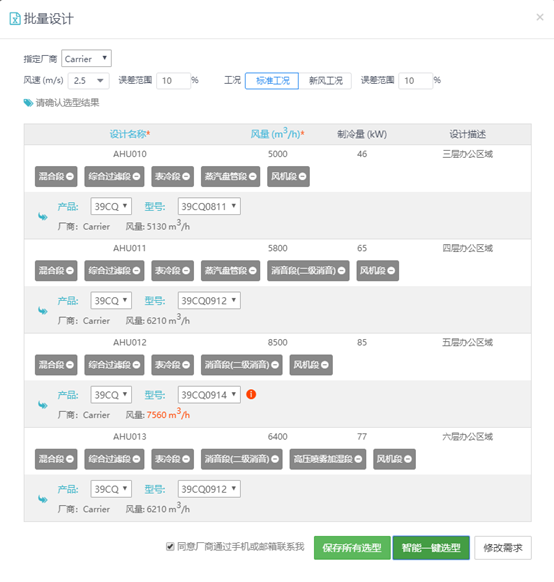Remove 表冷段 from AHU010
This screenshot has height=582, width=554.
coord(186,176)
